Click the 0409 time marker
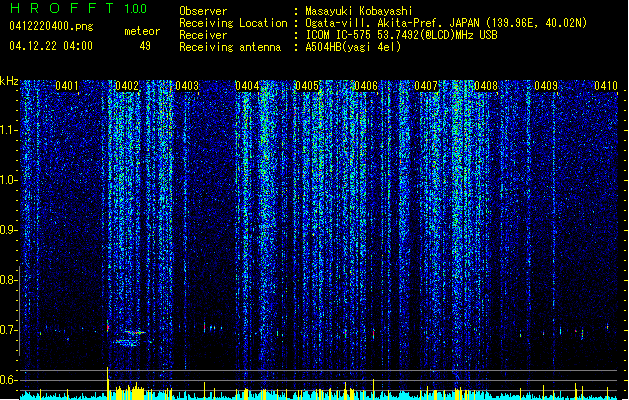 [x=546, y=86]
